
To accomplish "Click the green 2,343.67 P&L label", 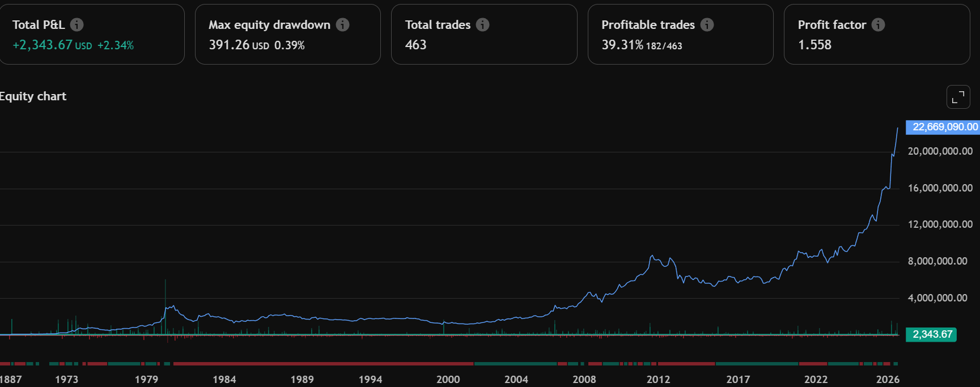I will pos(932,334).
